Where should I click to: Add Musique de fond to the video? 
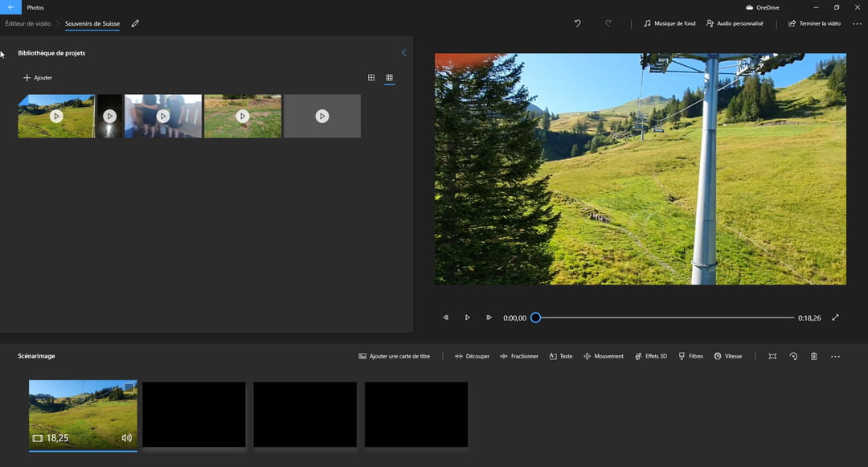[669, 23]
